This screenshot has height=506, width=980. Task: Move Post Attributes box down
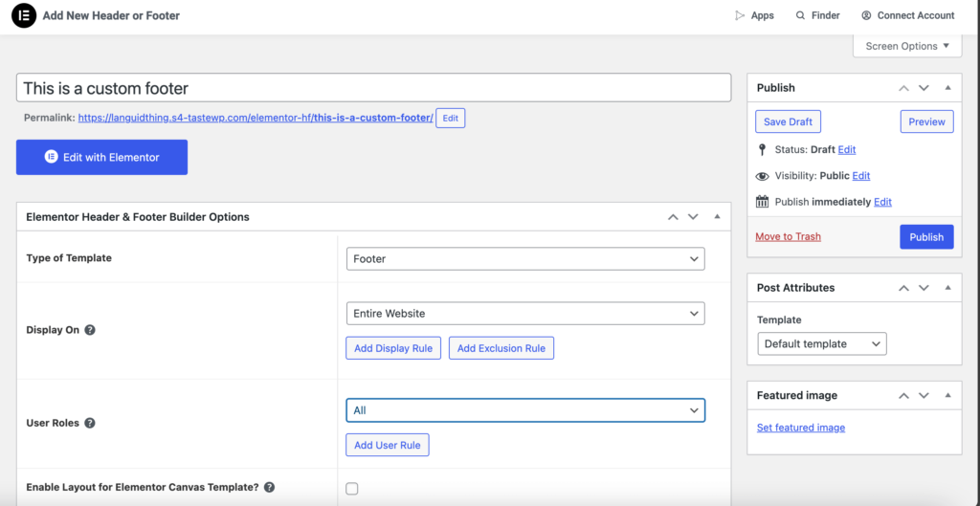(x=924, y=289)
